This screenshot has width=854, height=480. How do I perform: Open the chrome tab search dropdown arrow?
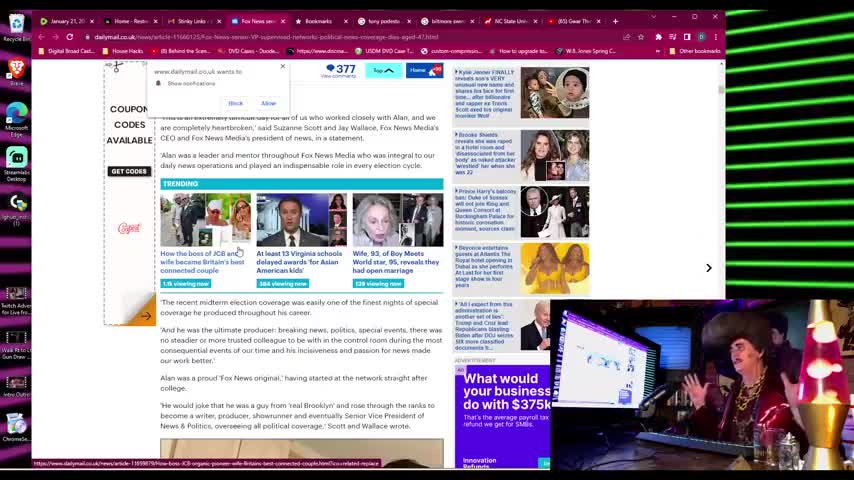coord(654,17)
